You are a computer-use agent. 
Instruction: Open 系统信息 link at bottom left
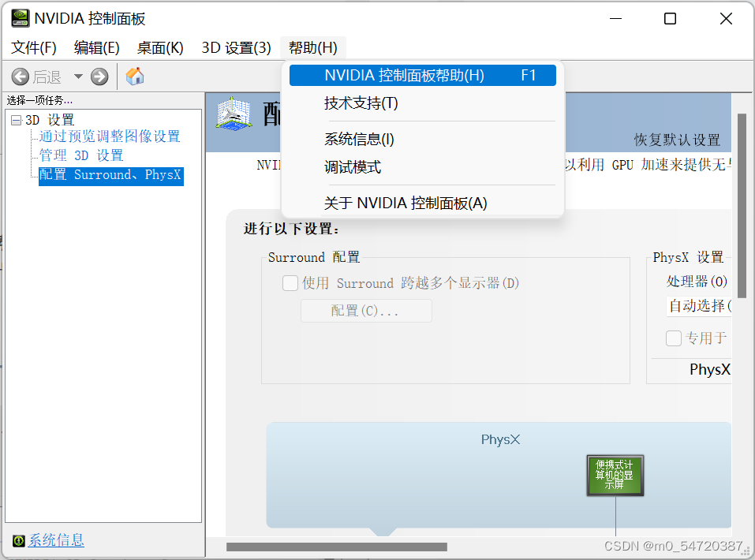[x=56, y=540]
